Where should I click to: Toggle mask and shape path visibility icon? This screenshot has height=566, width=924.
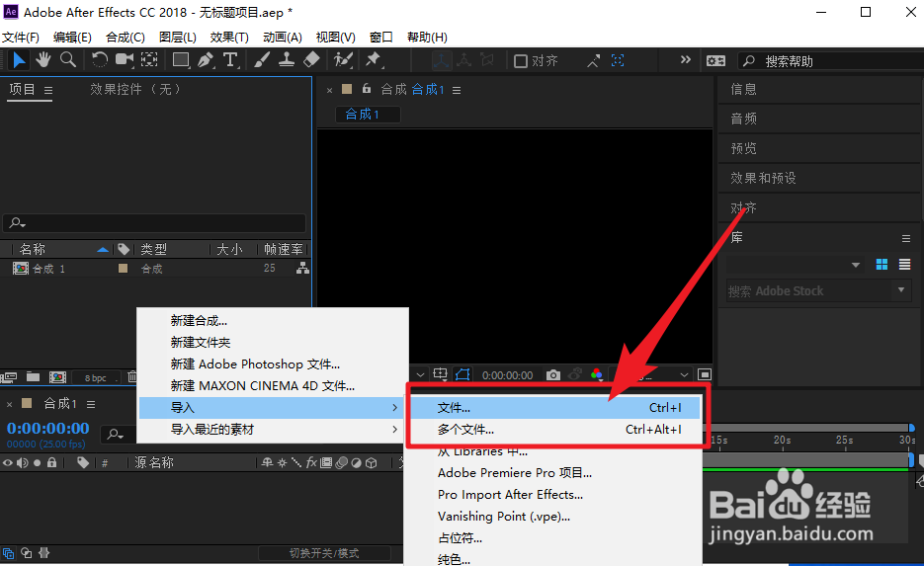[462, 374]
